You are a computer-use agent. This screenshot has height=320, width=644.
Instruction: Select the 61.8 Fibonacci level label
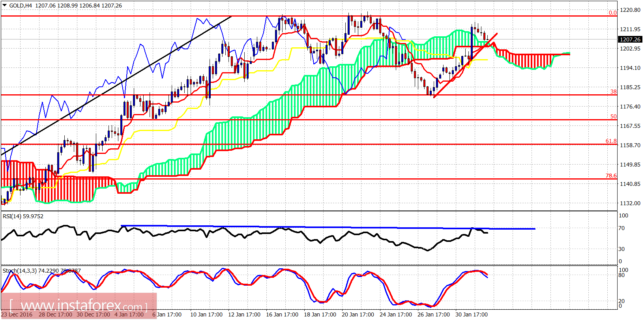point(611,141)
